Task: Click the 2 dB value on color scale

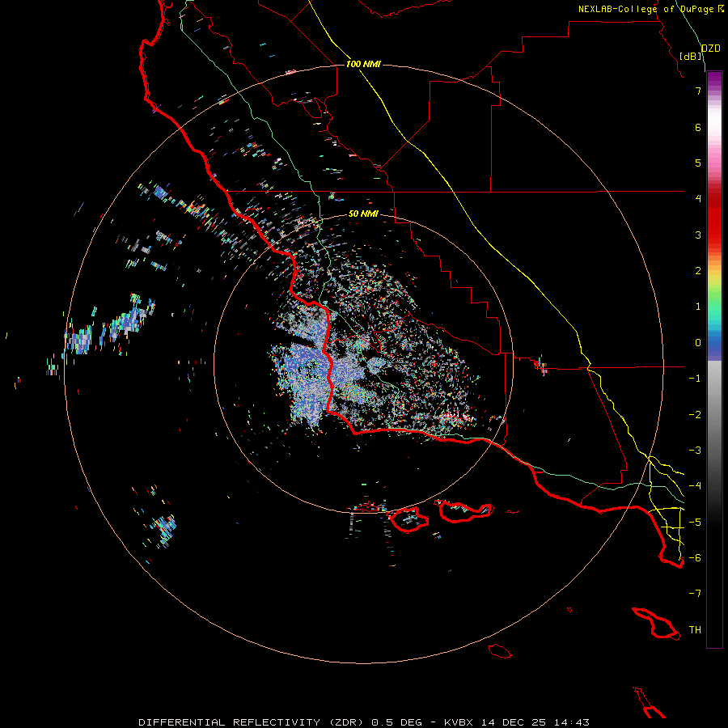Action: click(x=698, y=271)
